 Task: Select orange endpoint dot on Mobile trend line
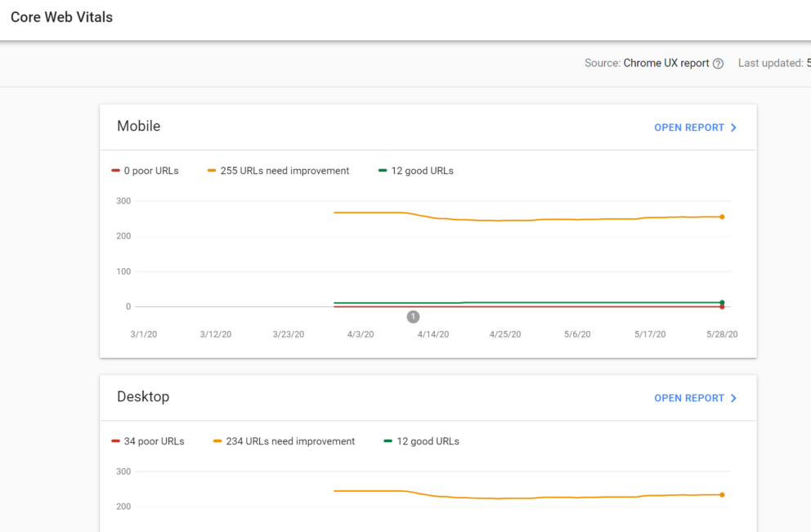721,217
